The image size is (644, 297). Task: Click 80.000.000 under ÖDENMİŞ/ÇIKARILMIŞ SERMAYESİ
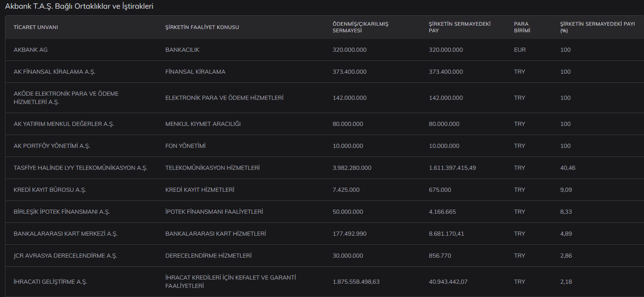pyautogui.click(x=348, y=124)
